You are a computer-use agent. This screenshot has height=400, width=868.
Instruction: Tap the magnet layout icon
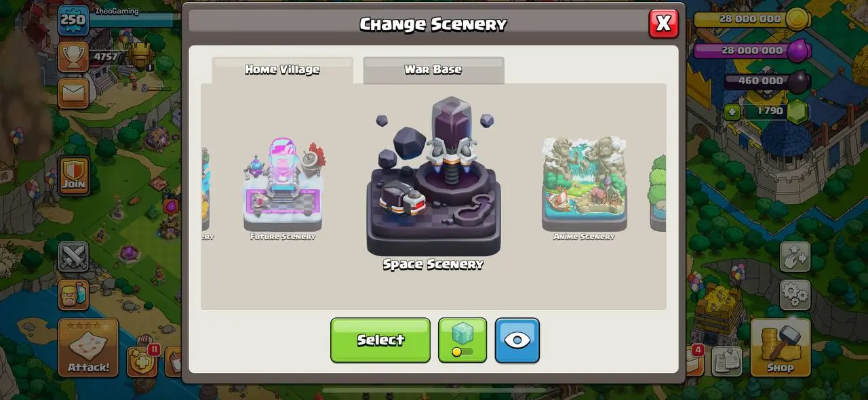(795, 257)
